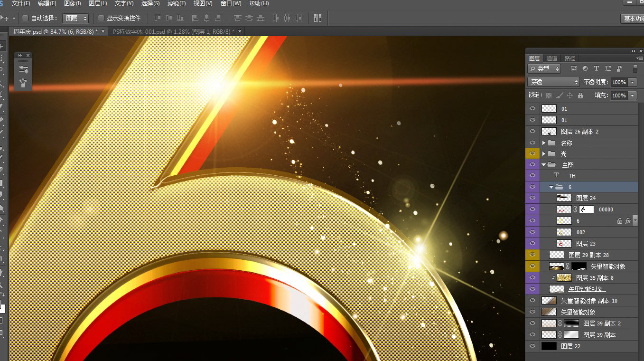Switch to the 通道 tab
The image size is (644, 361).
[x=552, y=58]
